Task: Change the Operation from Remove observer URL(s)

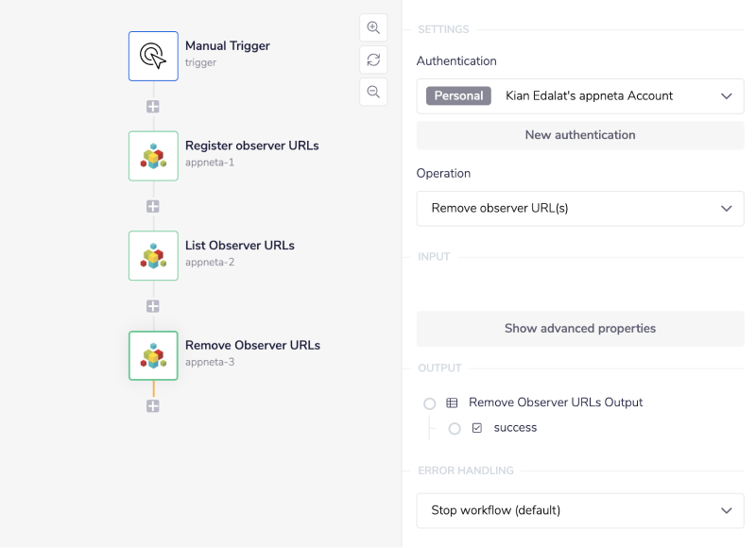Action: pyautogui.click(x=579, y=208)
